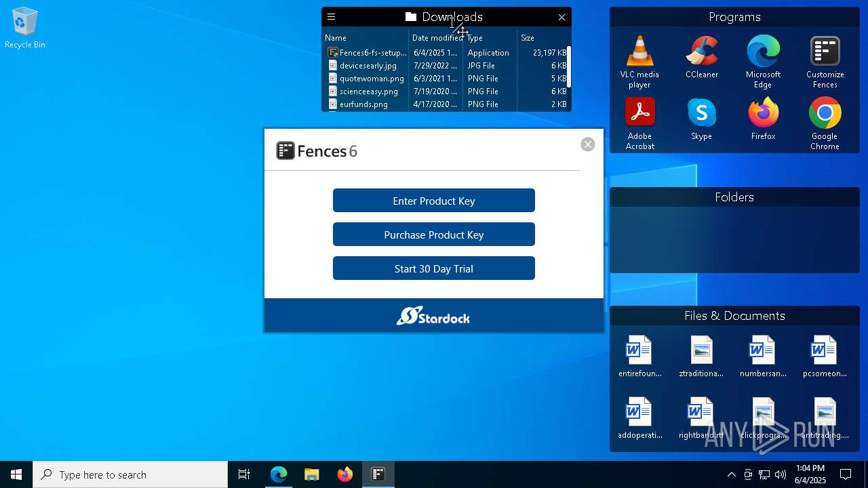Select addoperati... Word document
Viewport: 868px width, 488px height.
coord(639,418)
